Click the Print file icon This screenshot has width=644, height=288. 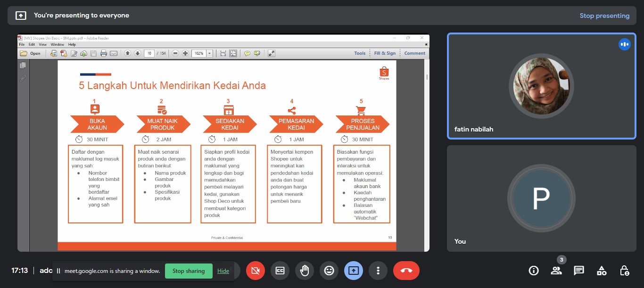104,53
